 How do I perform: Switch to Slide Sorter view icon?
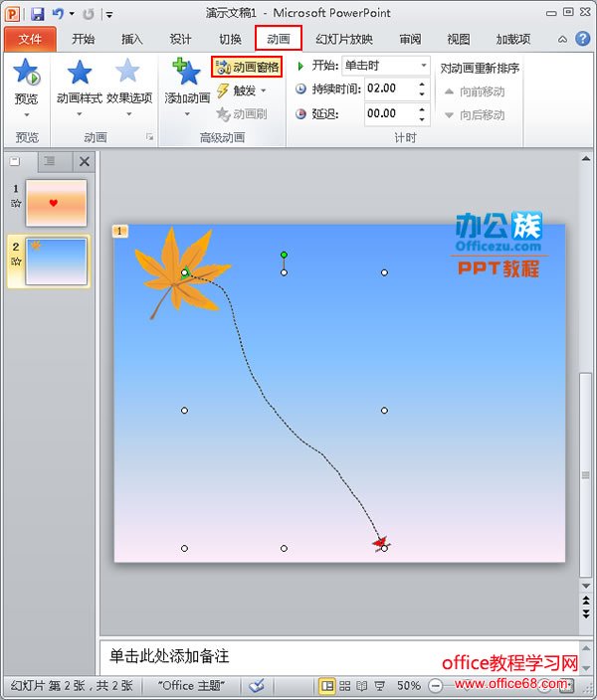point(344,686)
